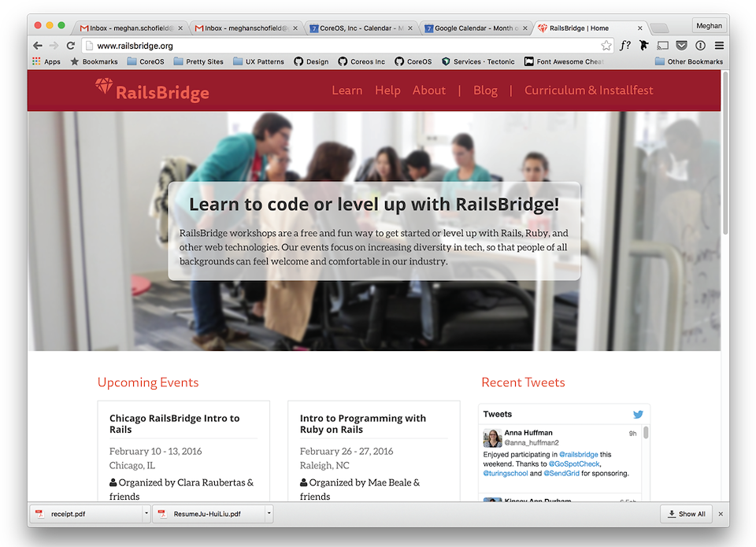Screen dimensions: 756x547
Task: Open the Chrome hamburger menu
Action: point(719,46)
